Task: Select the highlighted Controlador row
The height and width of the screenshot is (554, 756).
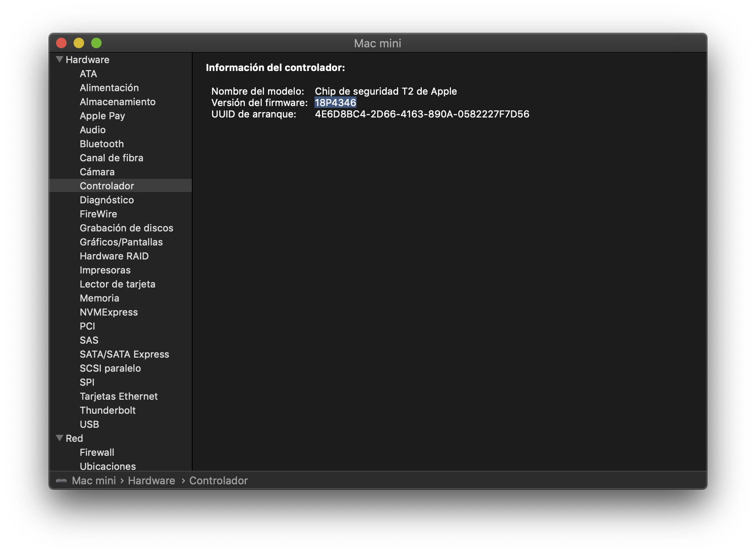Action: coord(120,186)
